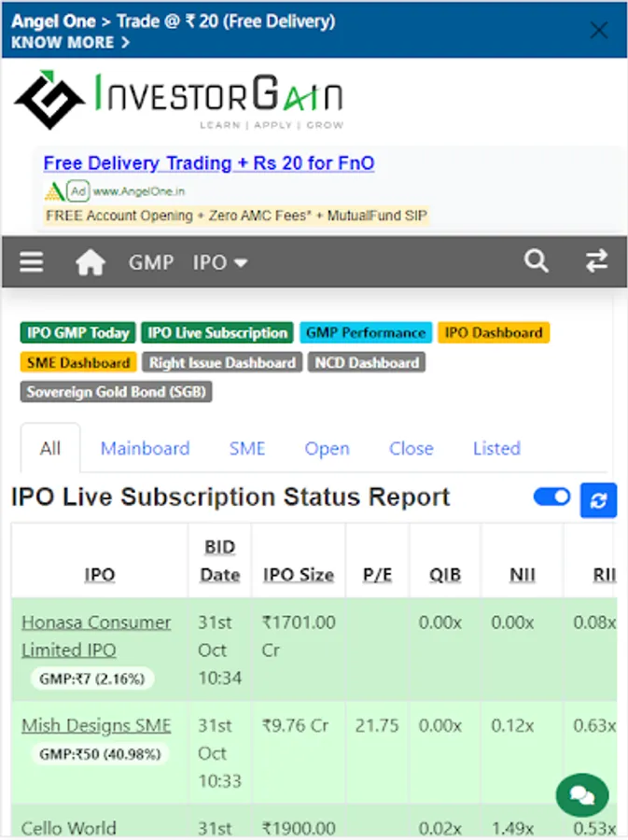The image size is (628, 840).
Task: Sort by RII column header
Action: tap(604, 574)
